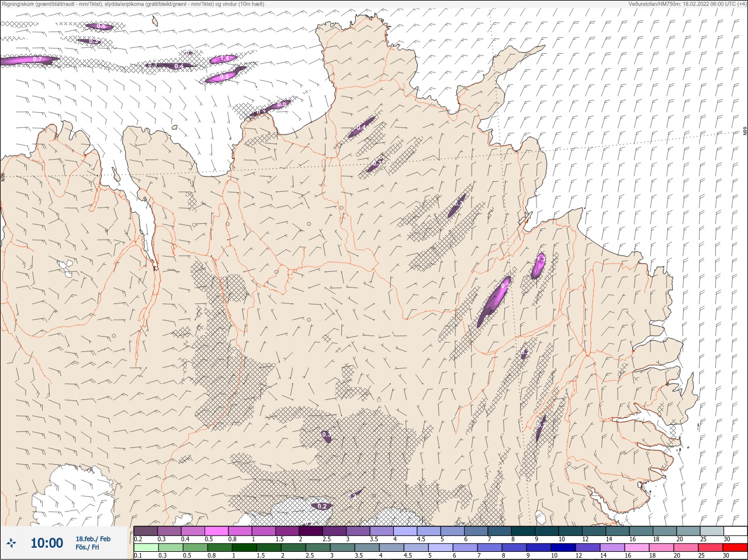Click the Veðurstofan/HM750m model run text

pyautogui.click(x=687, y=4)
